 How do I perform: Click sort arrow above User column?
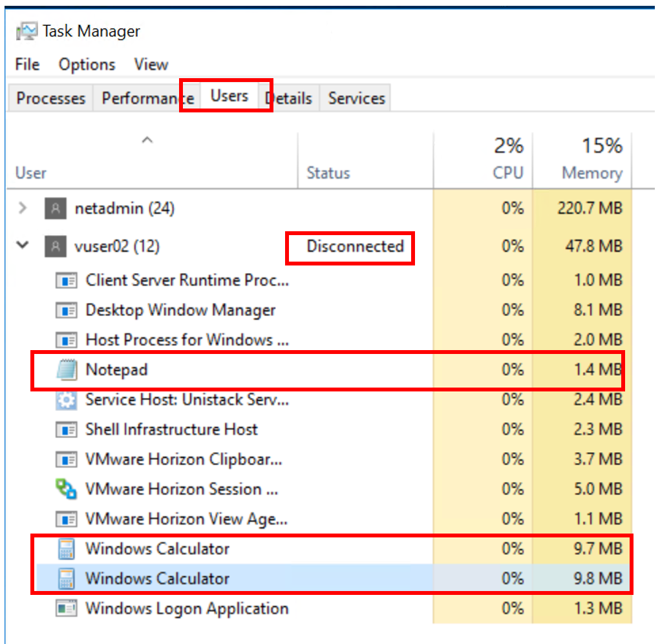click(147, 140)
